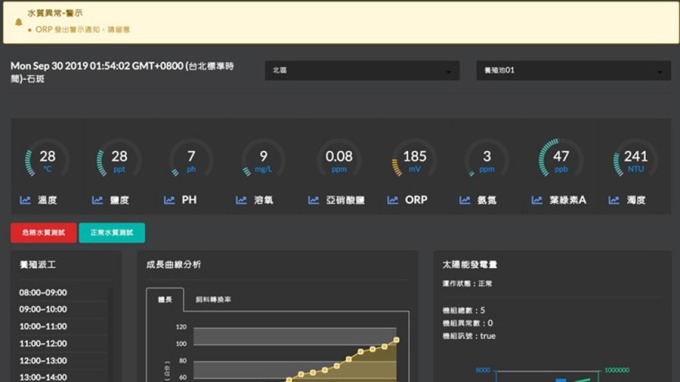Click the 太陽能發電量 panel heading

click(x=470, y=264)
